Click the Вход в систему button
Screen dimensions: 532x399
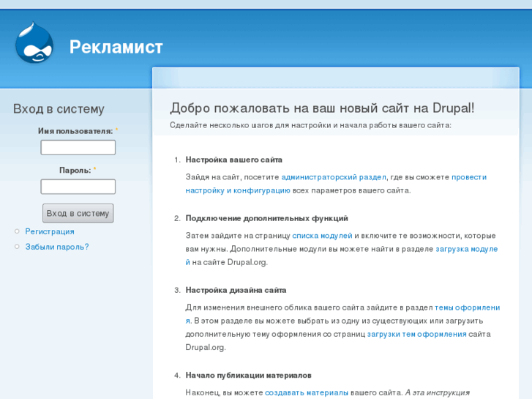pos(78,213)
